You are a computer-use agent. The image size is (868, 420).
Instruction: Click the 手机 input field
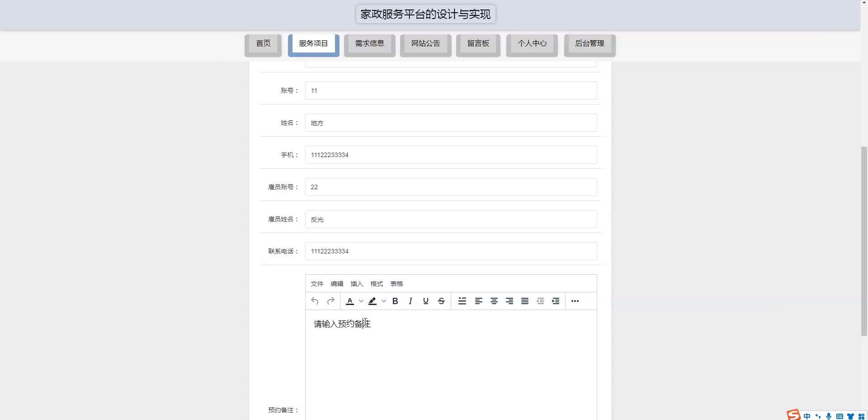click(x=451, y=155)
